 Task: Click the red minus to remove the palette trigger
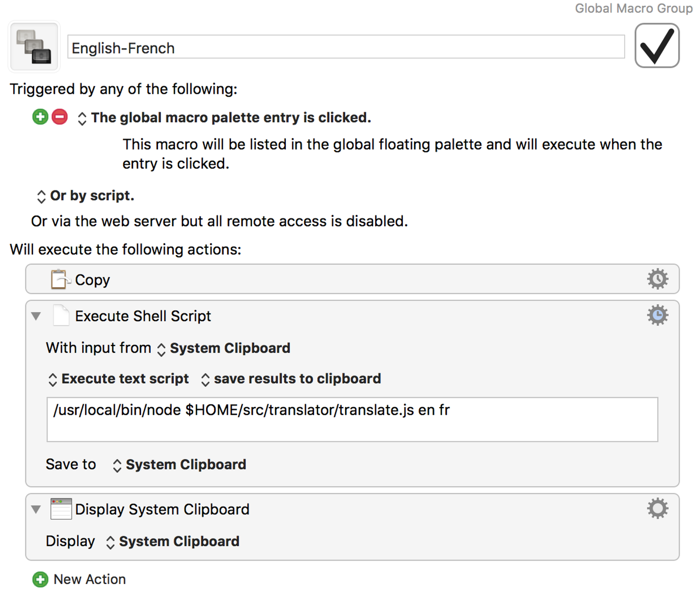pos(59,117)
